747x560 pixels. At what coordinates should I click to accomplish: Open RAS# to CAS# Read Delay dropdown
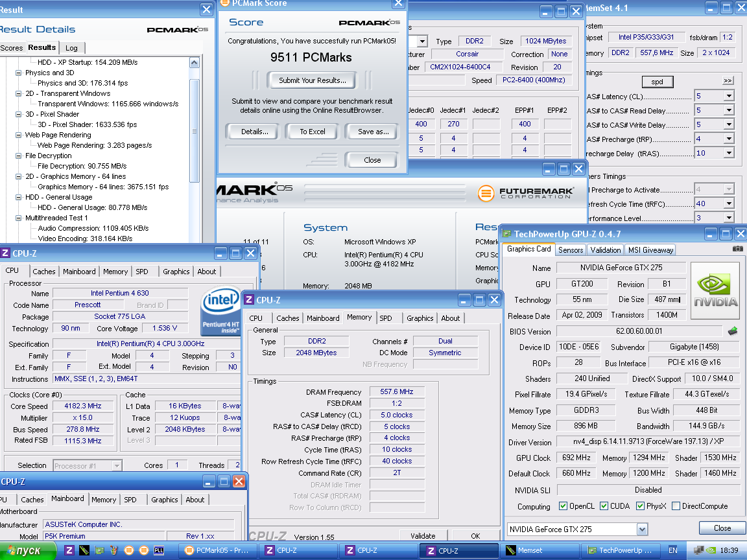729,110
